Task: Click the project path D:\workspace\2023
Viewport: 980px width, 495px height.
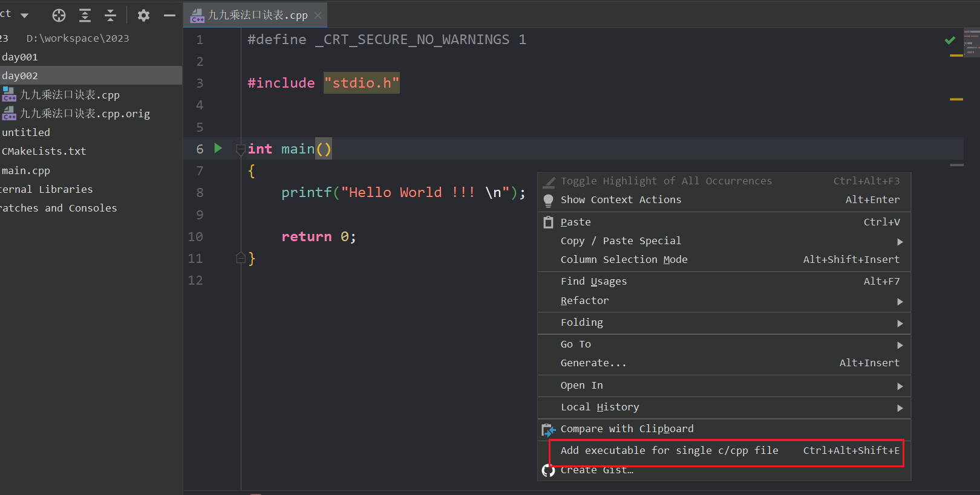Action: click(x=77, y=38)
